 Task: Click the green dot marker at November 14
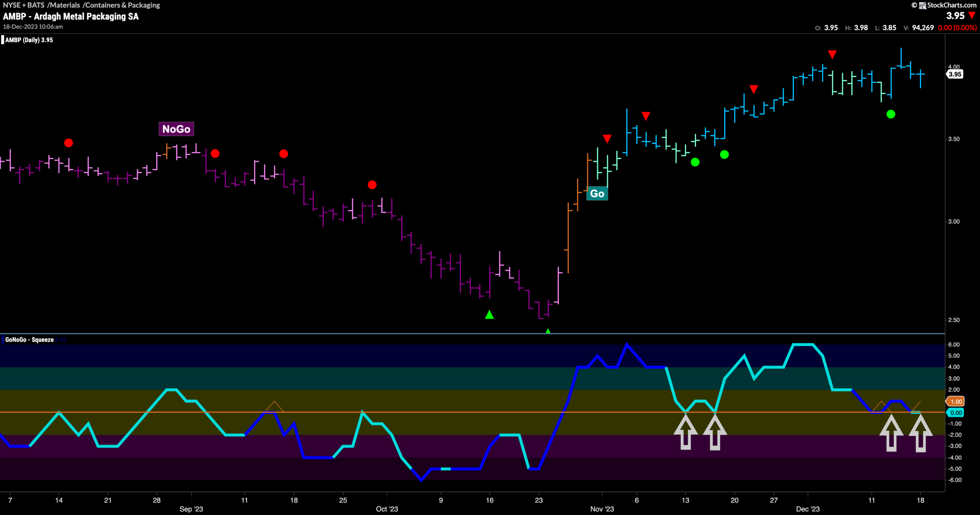point(695,162)
